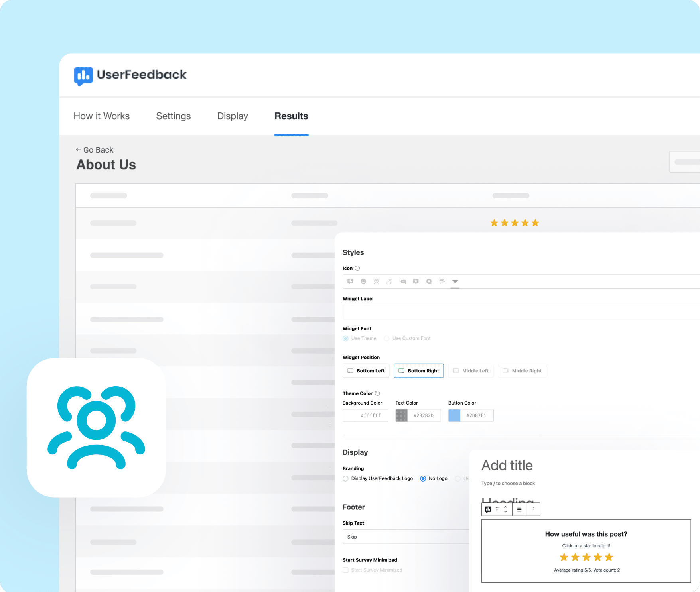Select the star badge widget icon
Image resolution: width=700 pixels, height=592 pixels.
pos(416,281)
